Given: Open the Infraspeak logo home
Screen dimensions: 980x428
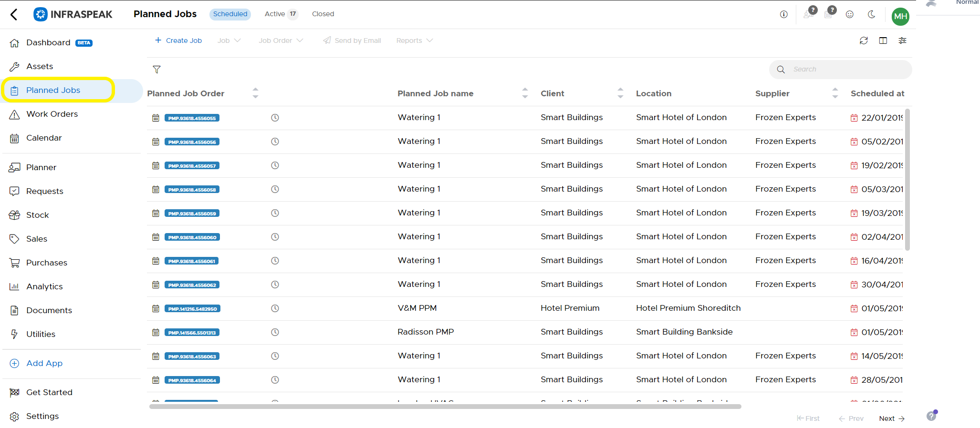Looking at the screenshot, I should [x=73, y=14].
